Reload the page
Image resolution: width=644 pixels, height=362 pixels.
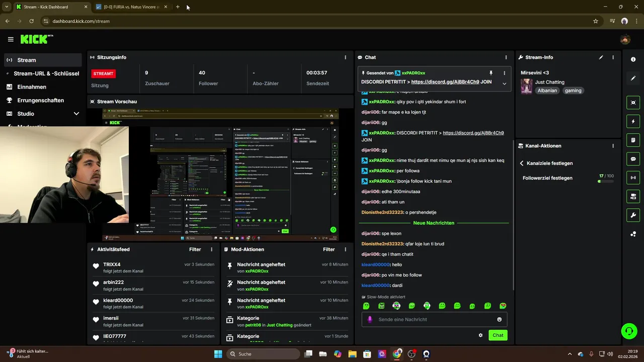(x=31, y=21)
